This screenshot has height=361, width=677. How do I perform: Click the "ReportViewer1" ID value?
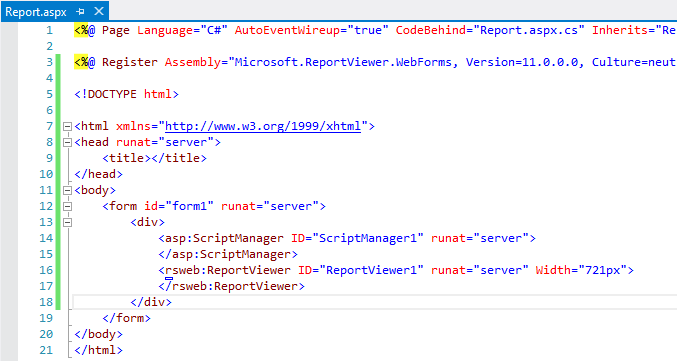click(x=371, y=270)
